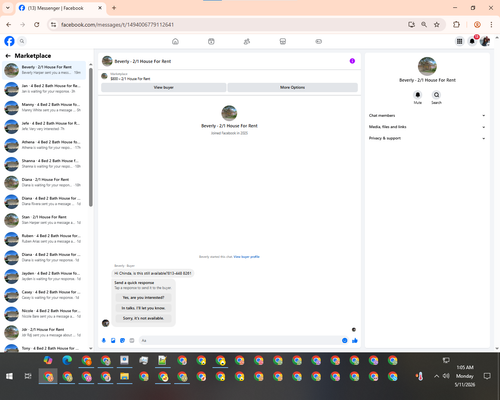Open the Video tab icon in top navigation
Screen dimensions: 500x400
click(x=211, y=41)
